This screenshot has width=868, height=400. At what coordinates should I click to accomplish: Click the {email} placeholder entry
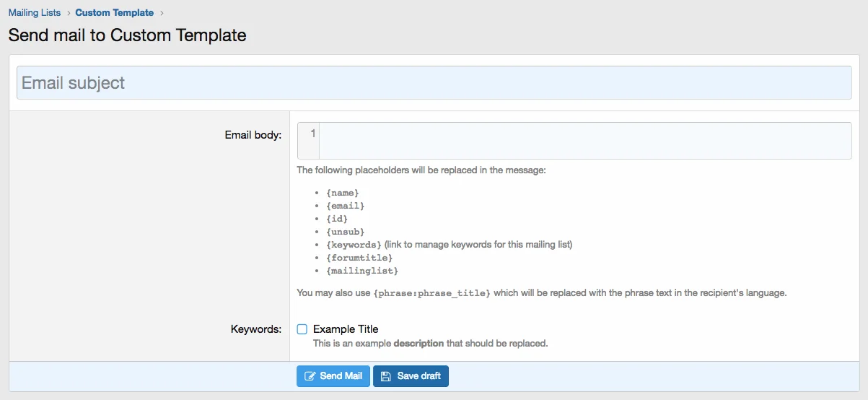[x=345, y=206]
